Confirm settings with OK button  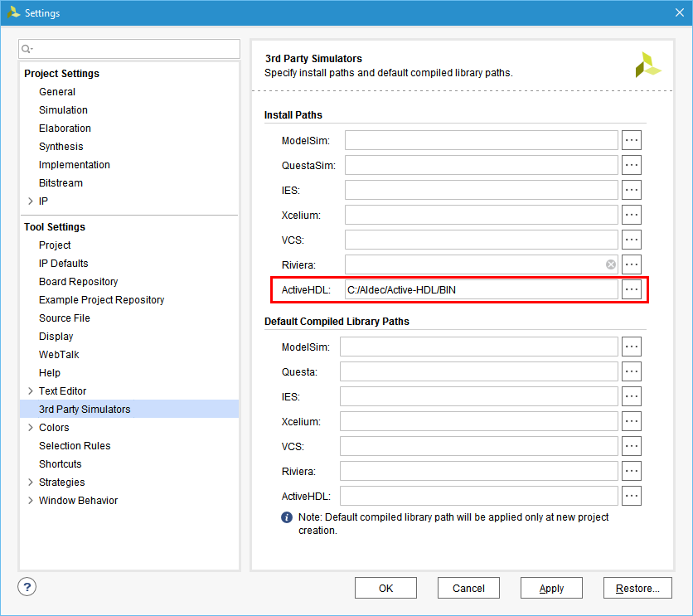pos(385,588)
